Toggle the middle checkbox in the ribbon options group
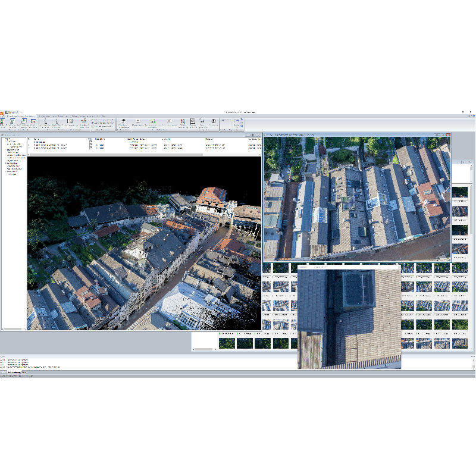 [93, 123]
